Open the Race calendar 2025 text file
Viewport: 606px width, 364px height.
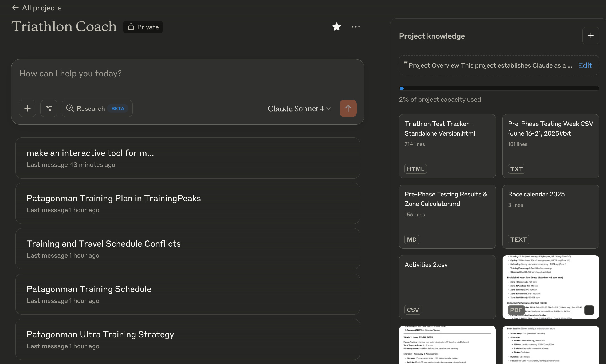[x=550, y=216]
